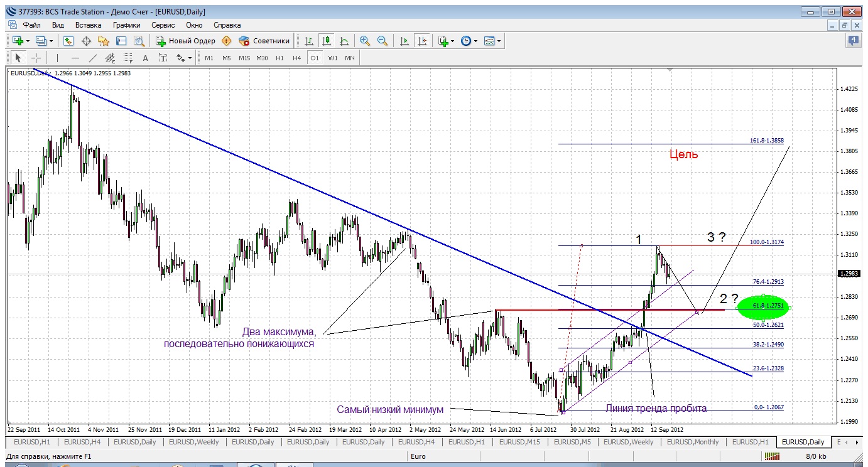Open indicators list icon
The width and height of the screenshot is (868, 467).
click(x=443, y=41)
